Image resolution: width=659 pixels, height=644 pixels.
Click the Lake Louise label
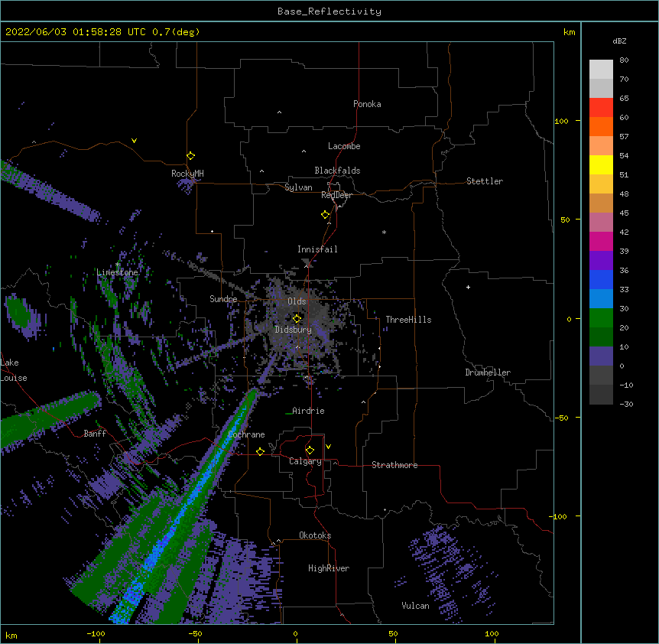tap(13, 370)
